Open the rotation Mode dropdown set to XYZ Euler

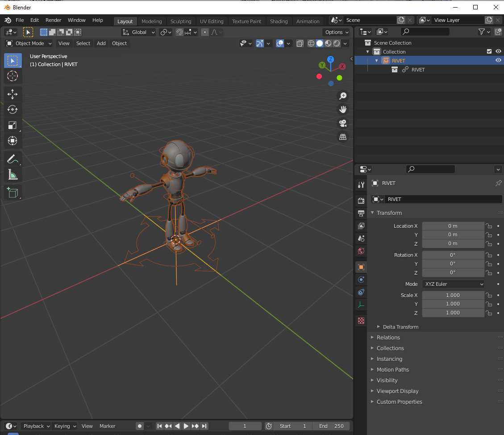[x=453, y=284]
